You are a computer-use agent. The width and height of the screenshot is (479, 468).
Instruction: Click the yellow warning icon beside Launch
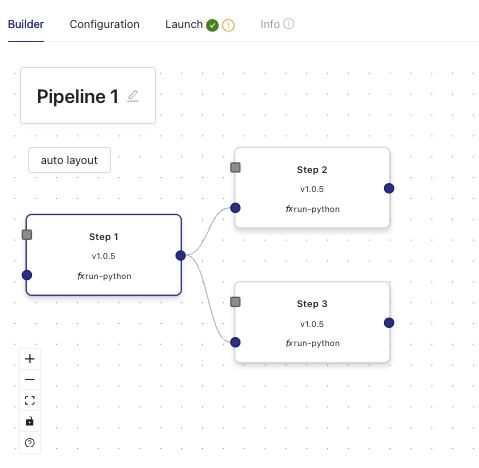click(x=228, y=25)
